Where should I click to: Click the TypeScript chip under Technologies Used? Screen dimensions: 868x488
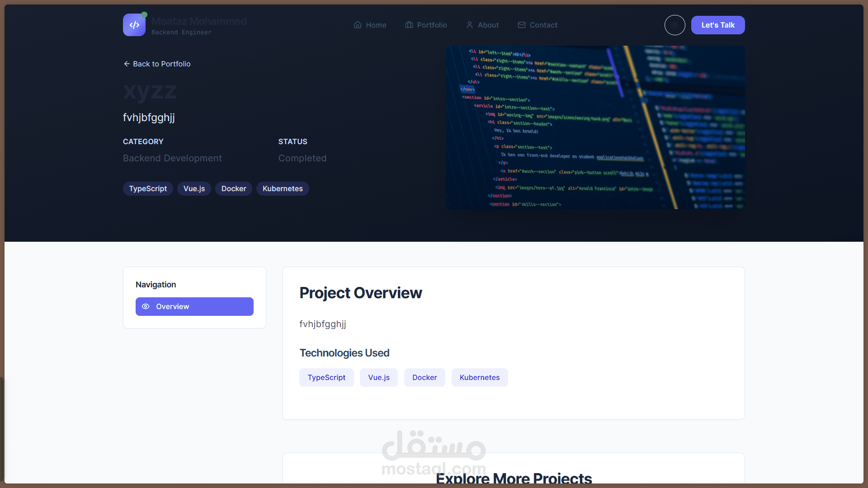[x=326, y=377]
